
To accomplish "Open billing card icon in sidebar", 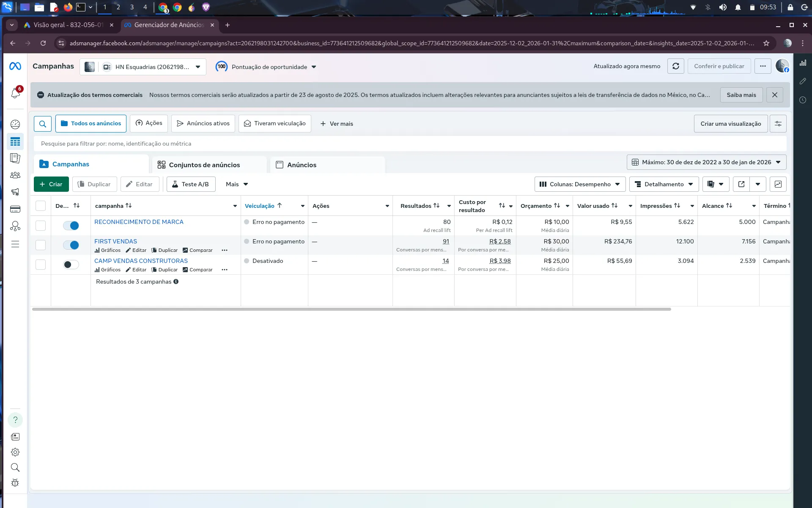I will [15, 209].
